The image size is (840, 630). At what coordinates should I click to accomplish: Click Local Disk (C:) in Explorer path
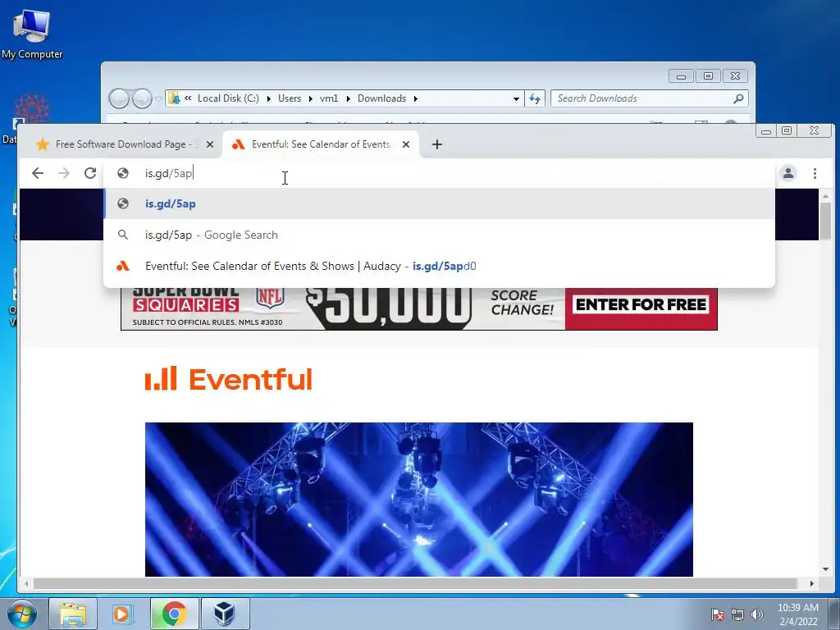point(228,98)
